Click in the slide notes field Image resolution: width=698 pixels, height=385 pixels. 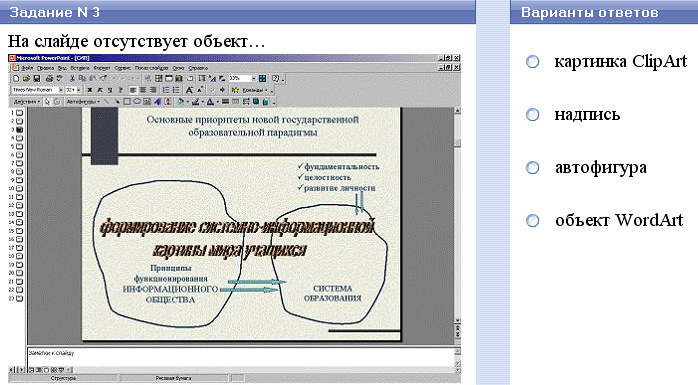[240, 356]
